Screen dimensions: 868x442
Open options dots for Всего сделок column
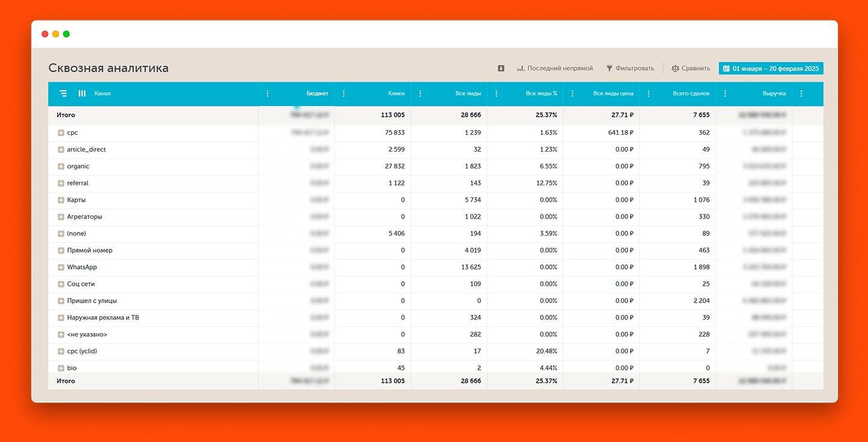coord(649,93)
